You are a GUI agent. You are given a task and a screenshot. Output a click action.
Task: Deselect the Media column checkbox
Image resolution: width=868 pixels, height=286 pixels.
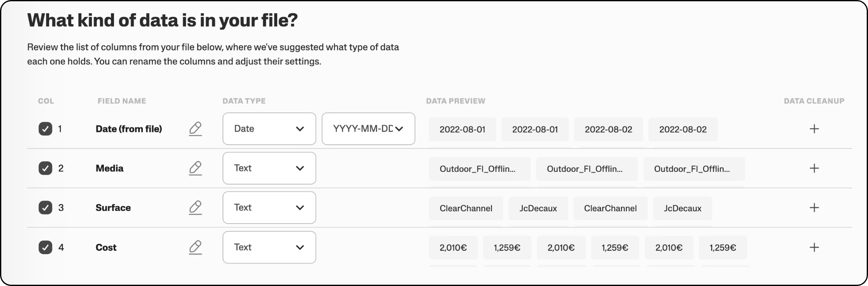pos(45,168)
